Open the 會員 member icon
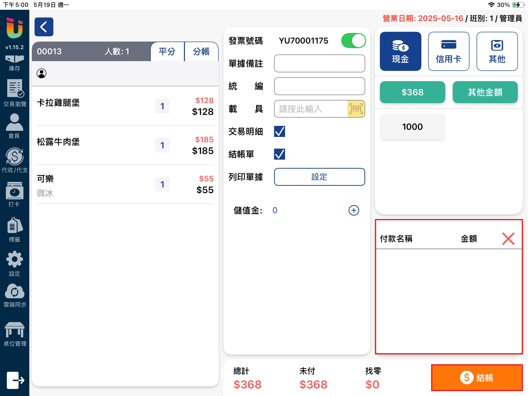Image resolution: width=532 pixels, height=396 pixels. click(14, 126)
